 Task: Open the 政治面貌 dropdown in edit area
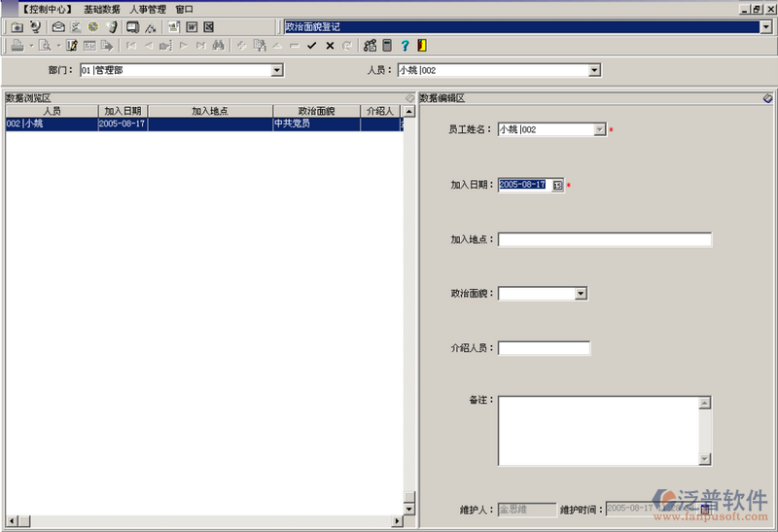pos(581,294)
